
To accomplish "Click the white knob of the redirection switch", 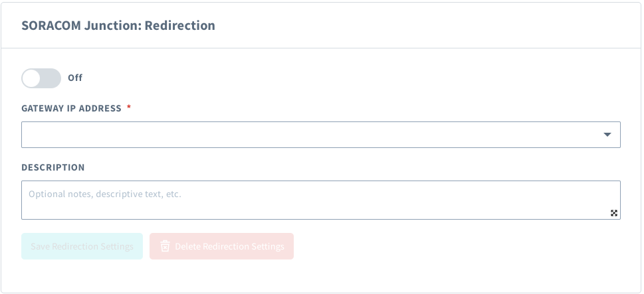I will click(x=32, y=78).
